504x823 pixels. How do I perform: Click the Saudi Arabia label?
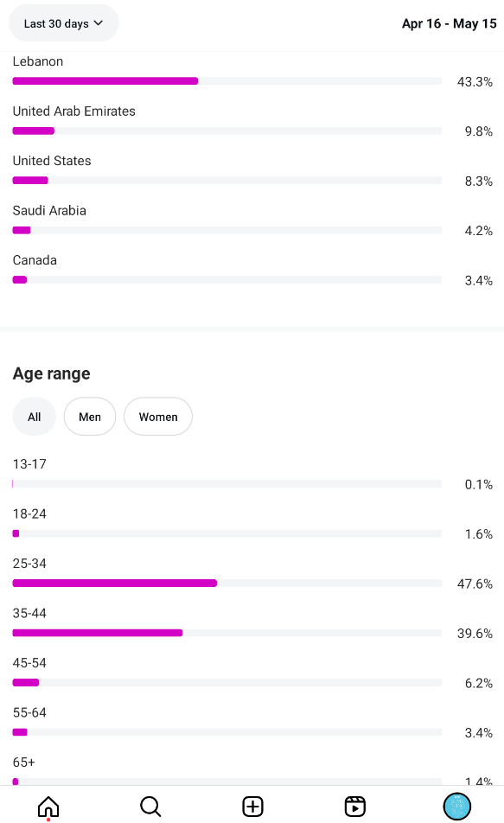[49, 210]
